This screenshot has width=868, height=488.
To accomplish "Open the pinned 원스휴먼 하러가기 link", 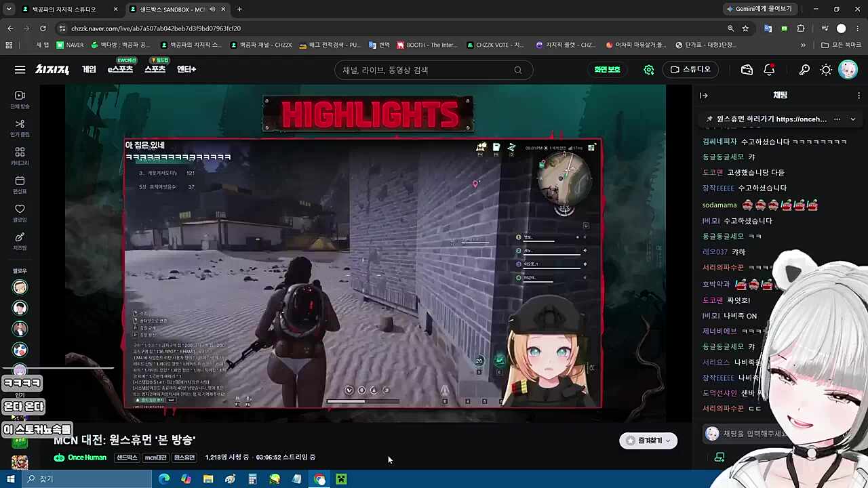I will [x=772, y=119].
